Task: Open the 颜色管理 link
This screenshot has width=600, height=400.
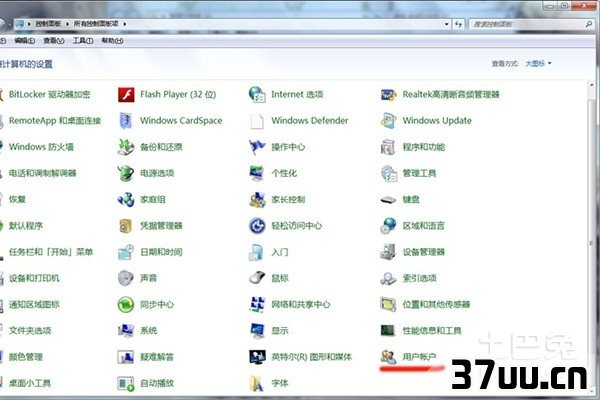Action: [26, 357]
